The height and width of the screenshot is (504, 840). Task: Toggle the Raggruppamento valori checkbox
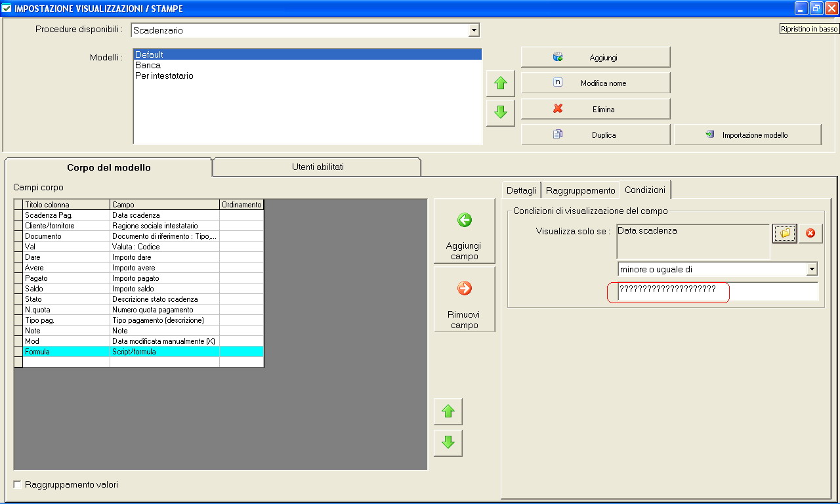pos(18,485)
